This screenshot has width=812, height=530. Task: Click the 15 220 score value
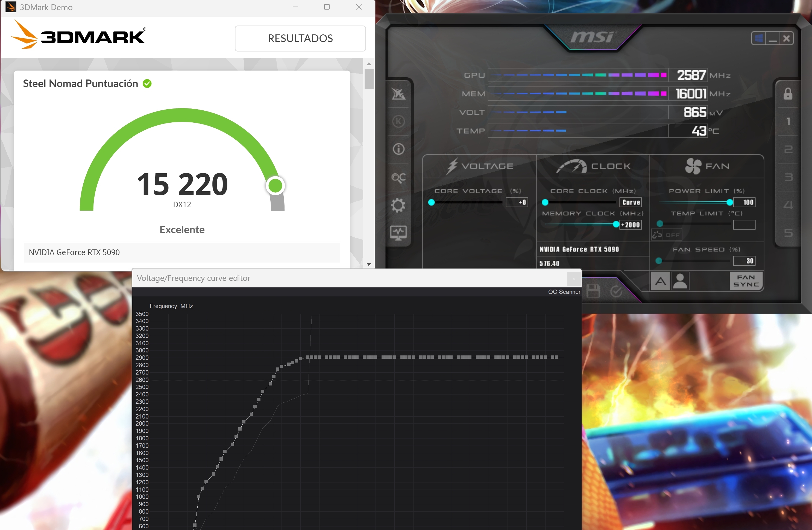182,184
